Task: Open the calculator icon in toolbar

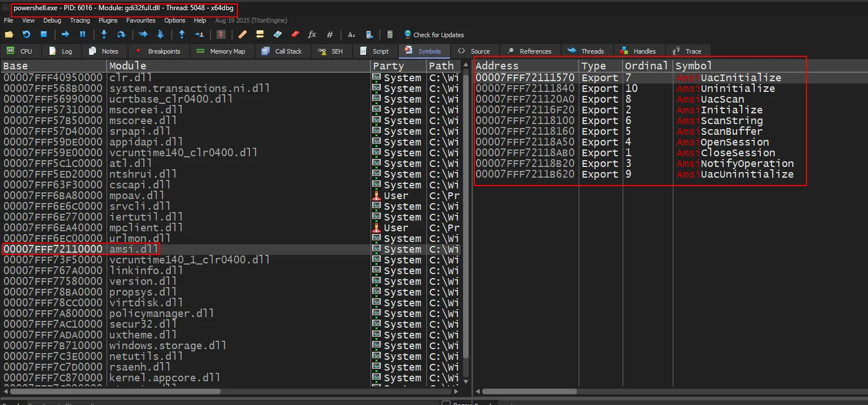Action: point(390,34)
